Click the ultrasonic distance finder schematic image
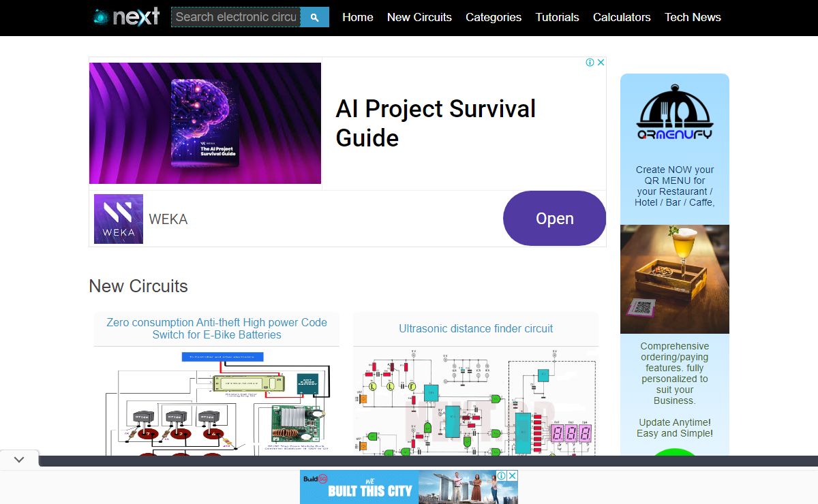The width and height of the screenshot is (818, 504). coord(476,403)
